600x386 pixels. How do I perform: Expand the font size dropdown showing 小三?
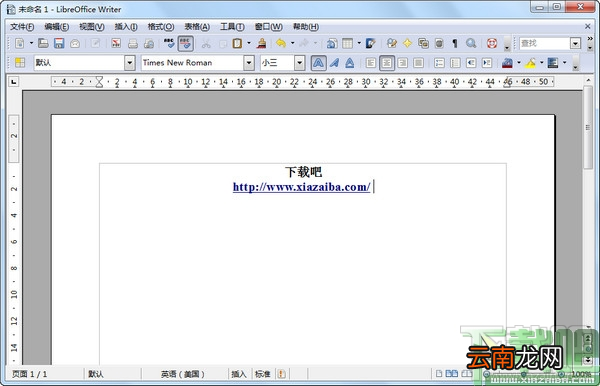point(300,63)
